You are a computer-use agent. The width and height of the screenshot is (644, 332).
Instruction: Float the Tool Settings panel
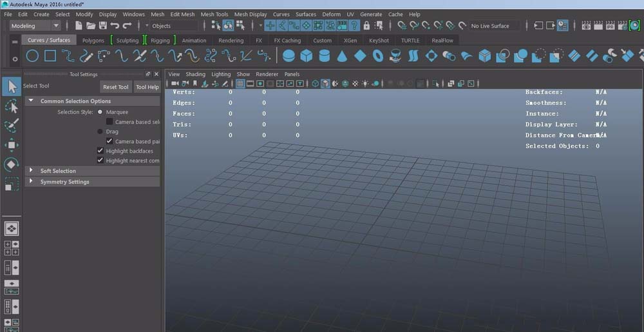148,74
